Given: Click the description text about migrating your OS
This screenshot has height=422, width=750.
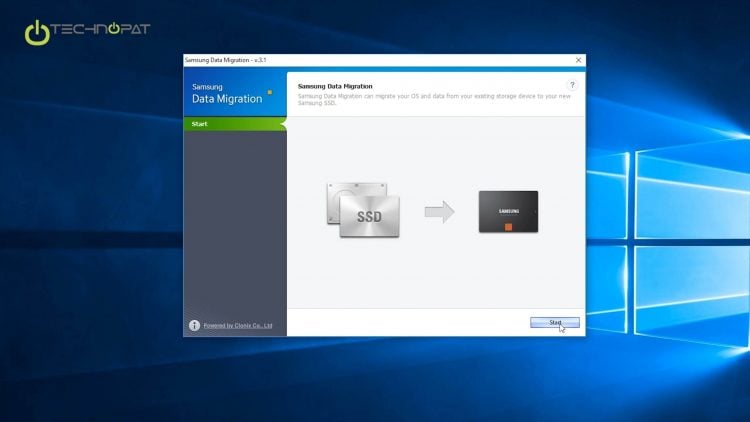Looking at the screenshot, I should click(434, 100).
